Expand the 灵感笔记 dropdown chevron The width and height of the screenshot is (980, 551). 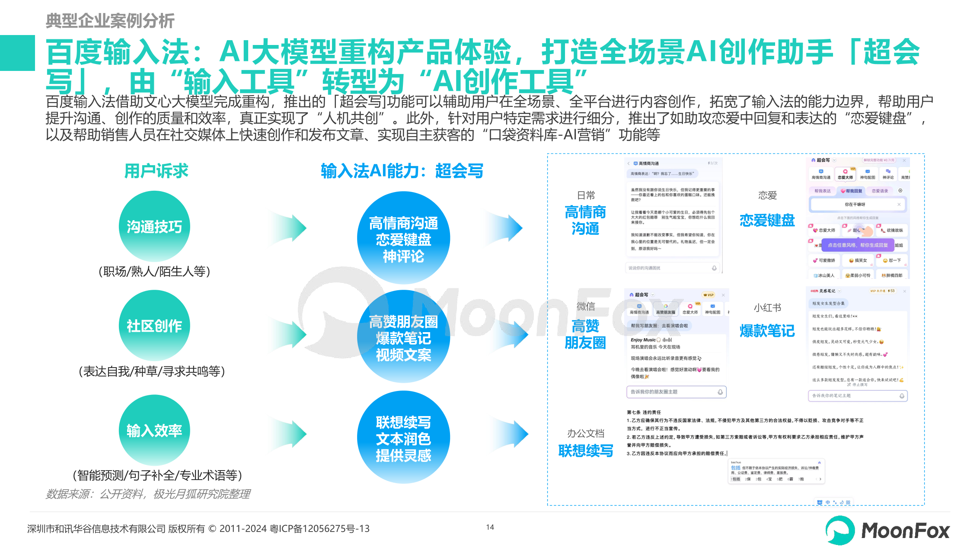[840, 291]
